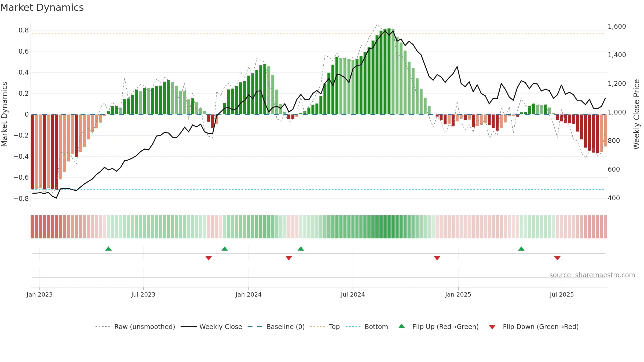Toggle the Bottom legend entry
The height and width of the screenshot is (362, 644).
point(367,327)
